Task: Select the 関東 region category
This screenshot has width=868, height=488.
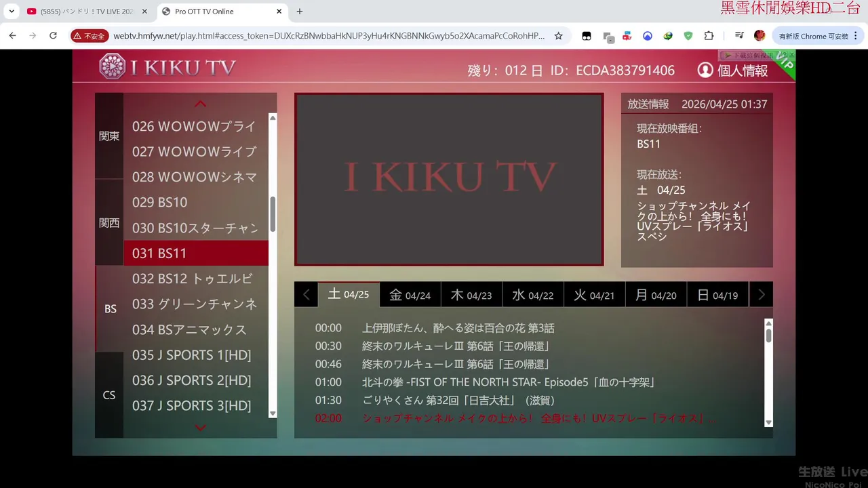Action: [109, 136]
